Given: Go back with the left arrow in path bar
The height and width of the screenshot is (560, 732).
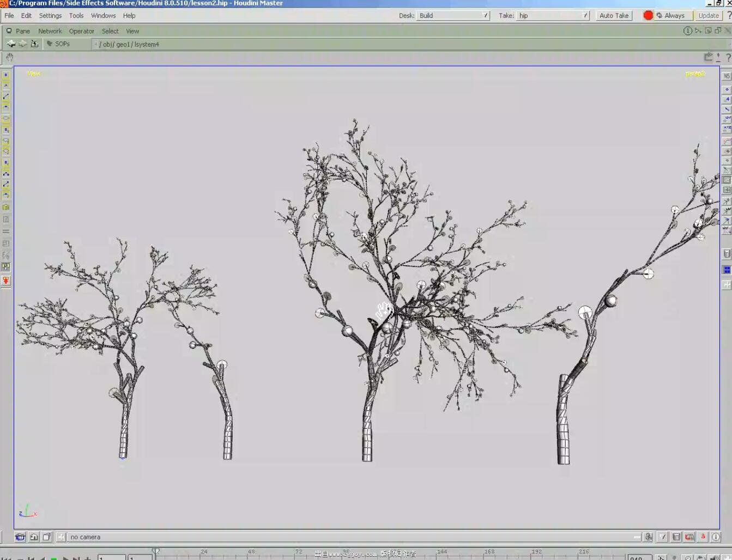Looking at the screenshot, I should coord(11,44).
